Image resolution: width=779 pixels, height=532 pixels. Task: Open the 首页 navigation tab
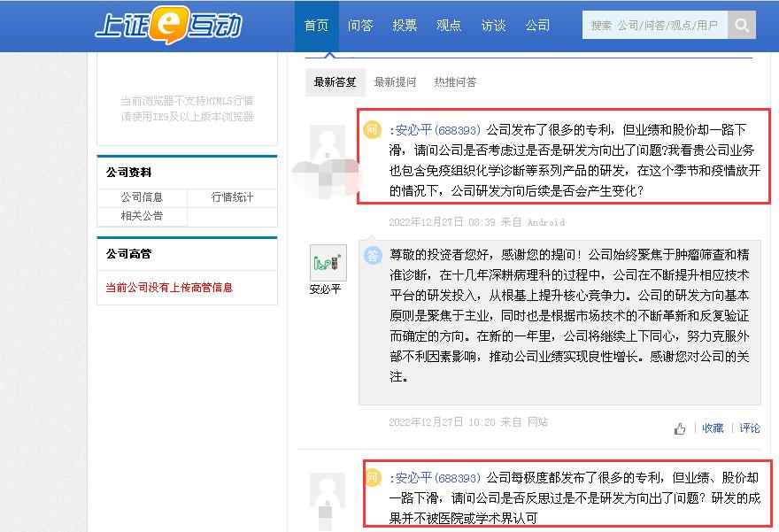[317, 26]
